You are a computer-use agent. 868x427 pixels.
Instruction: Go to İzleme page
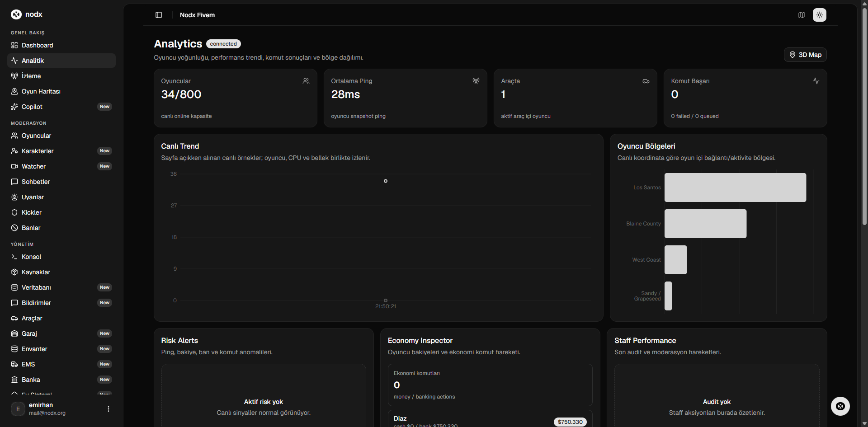point(61,76)
